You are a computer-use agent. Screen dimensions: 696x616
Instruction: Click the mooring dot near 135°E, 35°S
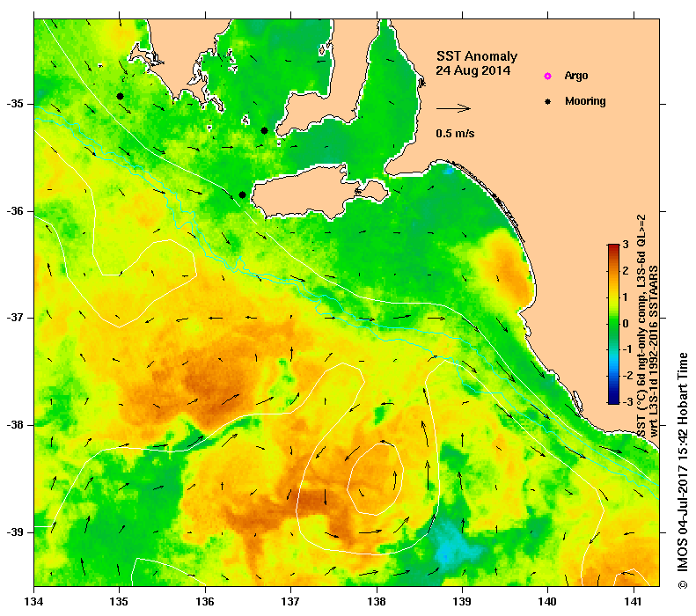point(120,96)
